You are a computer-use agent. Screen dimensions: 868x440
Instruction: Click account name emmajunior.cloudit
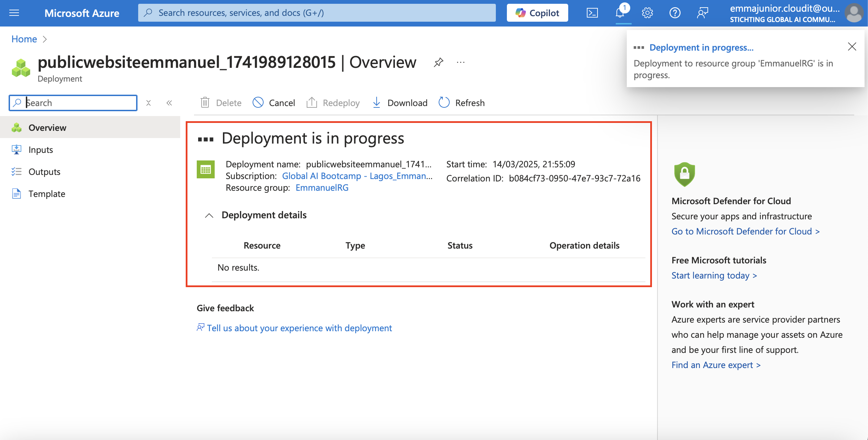[x=785, y=8]
